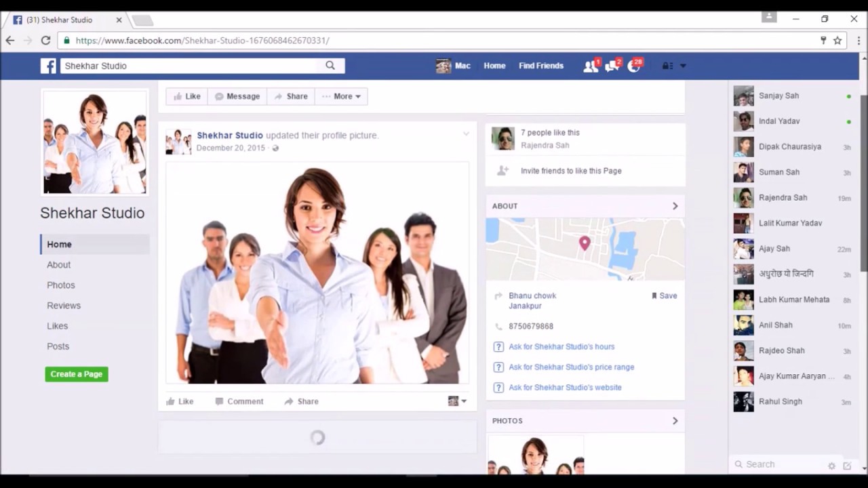The height and width of the screenshot is (488, 868).
Task: Click the new message compose icon in chat
Action: point(847,466)
